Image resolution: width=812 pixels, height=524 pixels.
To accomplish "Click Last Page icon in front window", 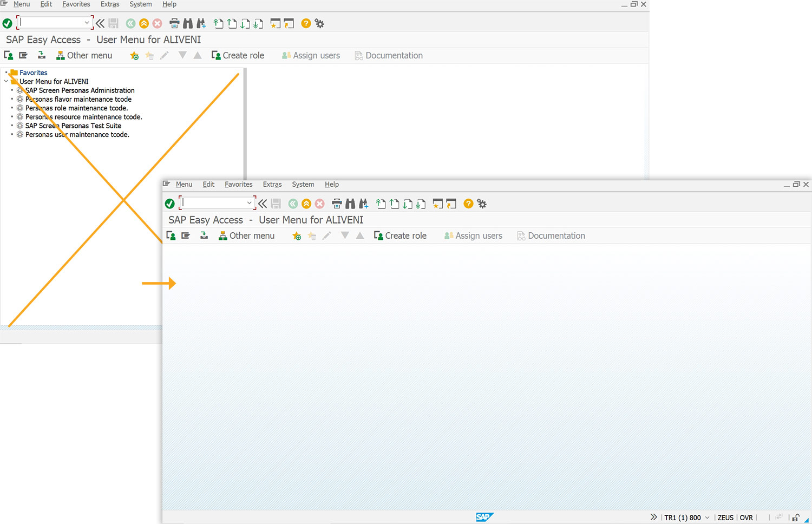I will click(x=421, y=204).
